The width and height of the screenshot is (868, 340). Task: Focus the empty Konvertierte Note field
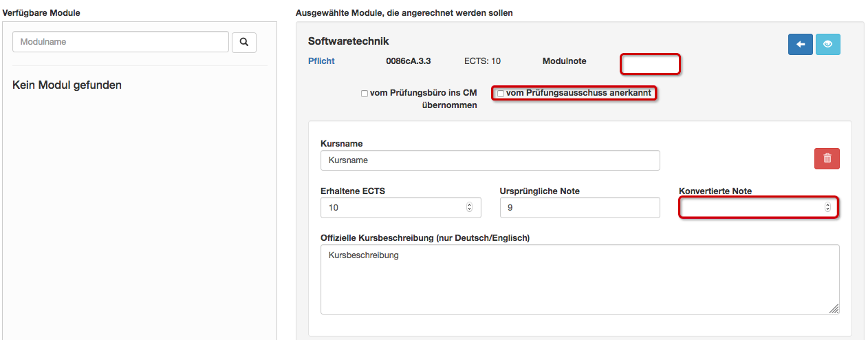pyautogui.click(x=759, y=207)
